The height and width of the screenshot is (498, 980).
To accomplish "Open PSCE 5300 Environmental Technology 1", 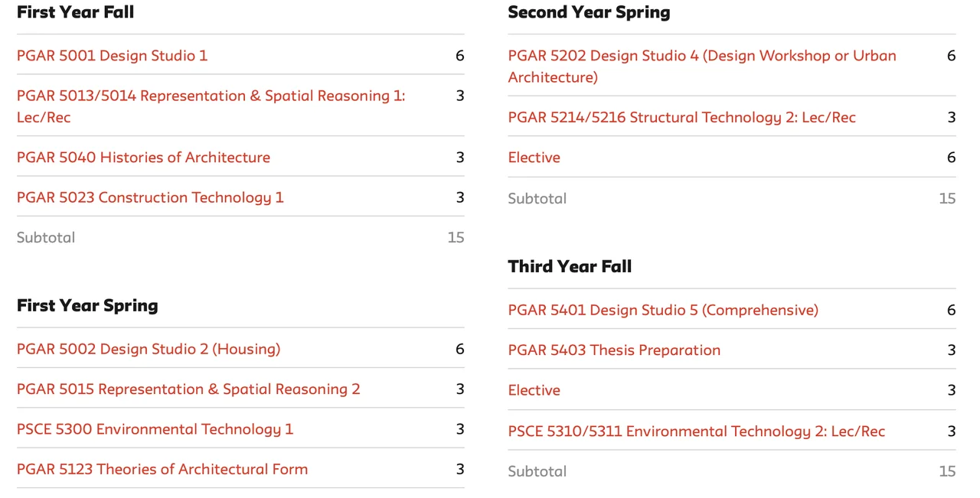I will tap(155, 429).
